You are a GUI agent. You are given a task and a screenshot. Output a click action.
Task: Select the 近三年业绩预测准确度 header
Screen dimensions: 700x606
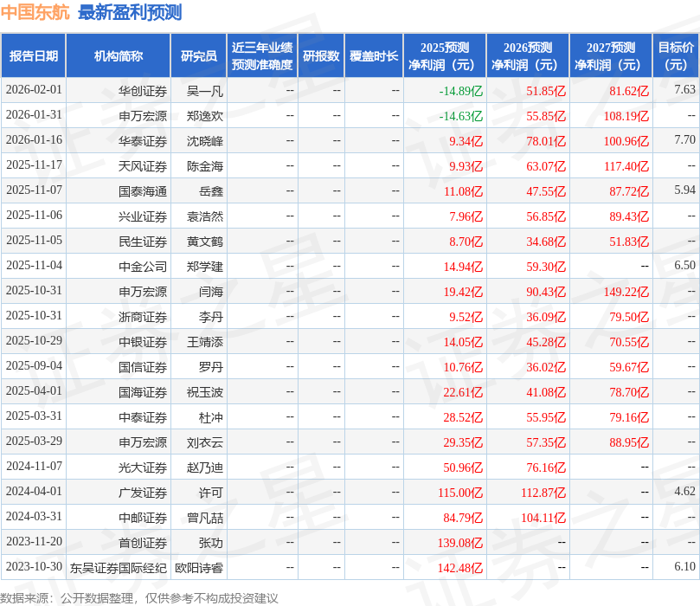tap(262, 55)
